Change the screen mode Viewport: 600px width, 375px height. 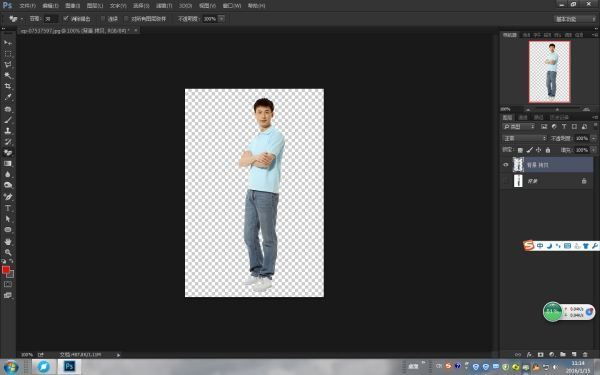click(8, 295)
